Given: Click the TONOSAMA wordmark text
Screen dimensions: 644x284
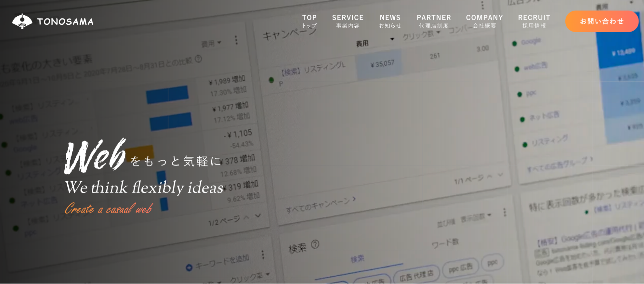Looking at the screenshot, I should [x=65, y=22].
